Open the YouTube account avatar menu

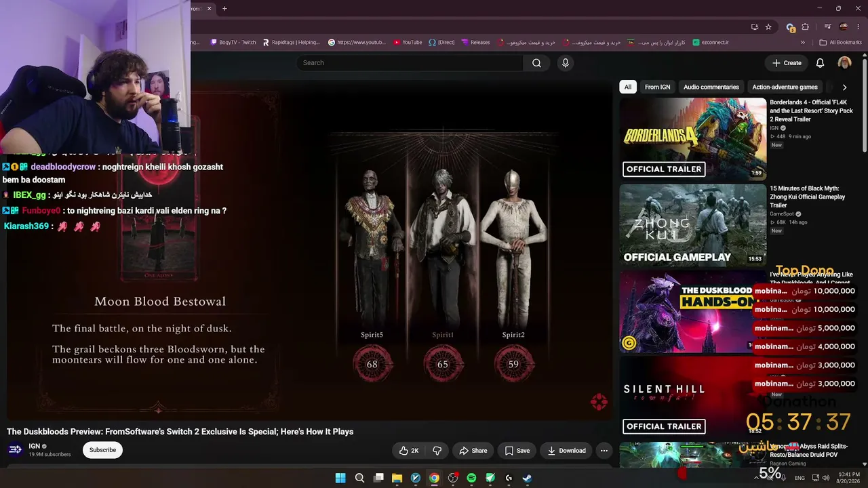844,63
